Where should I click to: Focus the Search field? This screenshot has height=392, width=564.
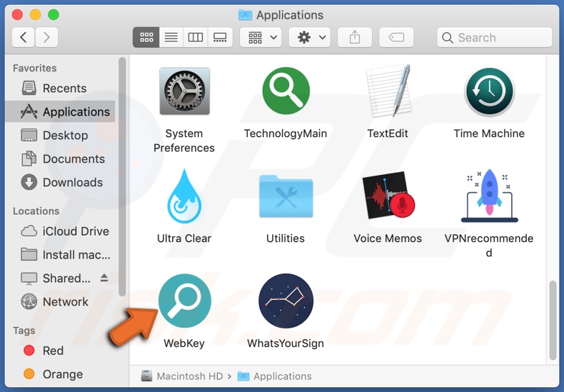coord(495,37)
